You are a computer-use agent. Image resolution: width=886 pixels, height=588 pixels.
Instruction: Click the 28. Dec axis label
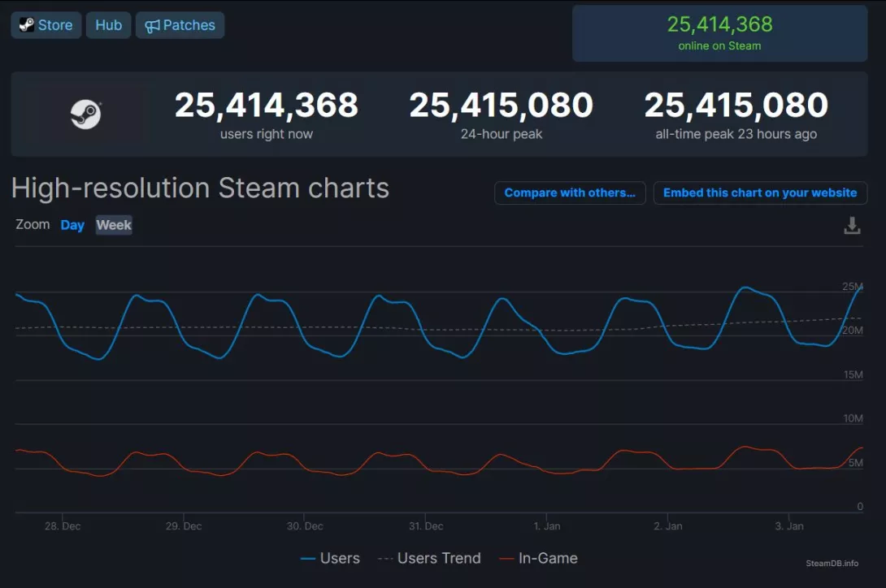point(63,526)
